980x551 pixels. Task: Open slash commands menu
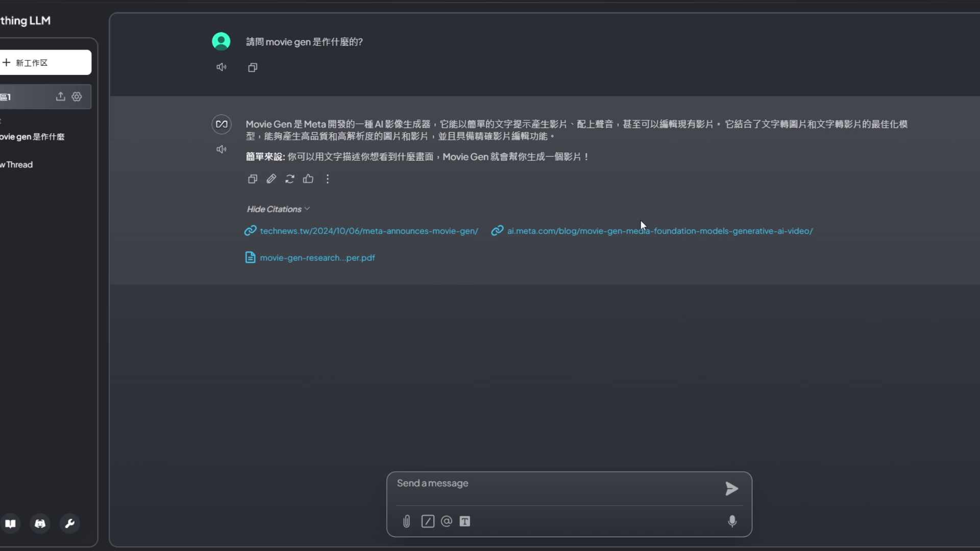tap(428, 521)
